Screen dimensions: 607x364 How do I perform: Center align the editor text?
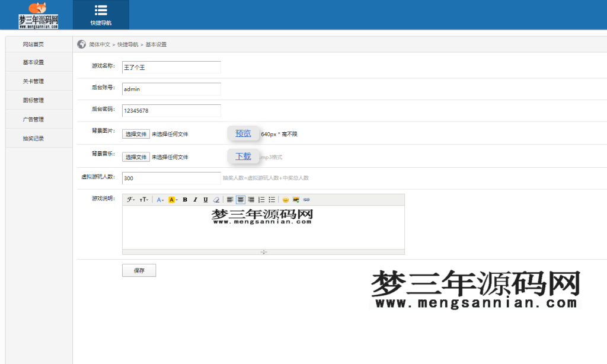[x=241, y=200]
